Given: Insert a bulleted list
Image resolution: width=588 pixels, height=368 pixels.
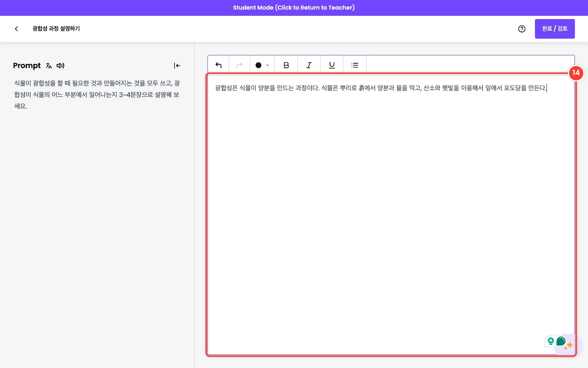Looking at the screenshot, I should [355, 65].
